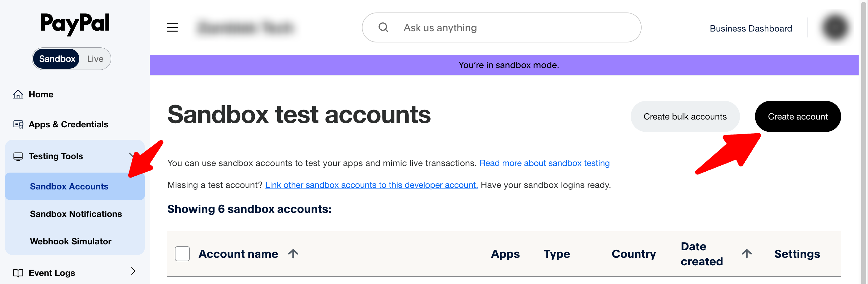Collapse the Testing Tools section
The height and width of the screenshot is (284, 868).
(132, 155)
